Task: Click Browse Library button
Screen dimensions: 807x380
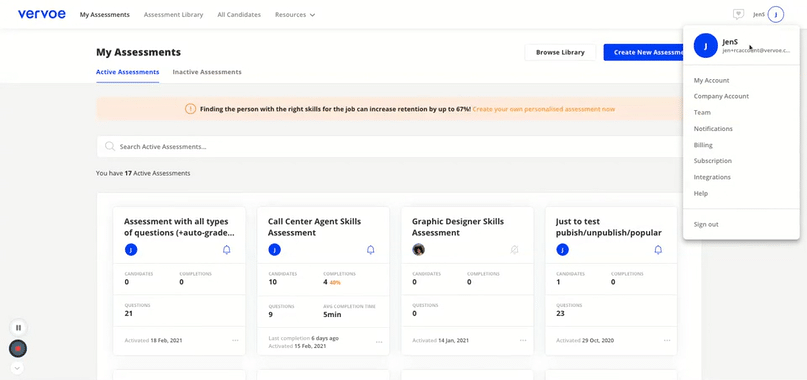Action: 560,53
